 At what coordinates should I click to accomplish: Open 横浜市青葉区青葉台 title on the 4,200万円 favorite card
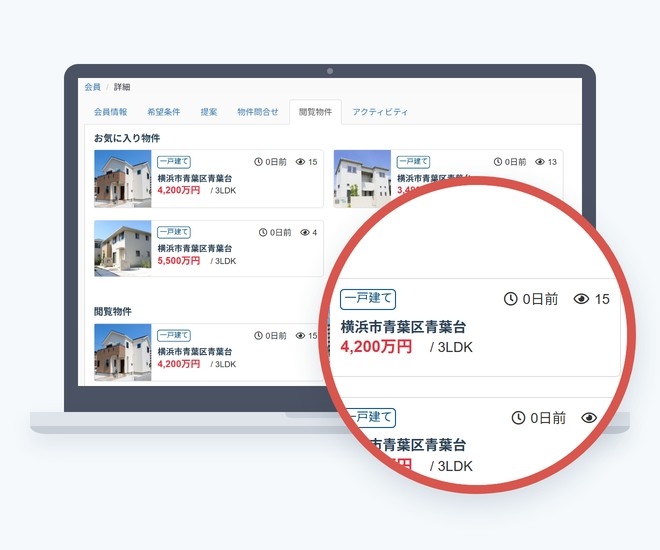tap(194, 178)
